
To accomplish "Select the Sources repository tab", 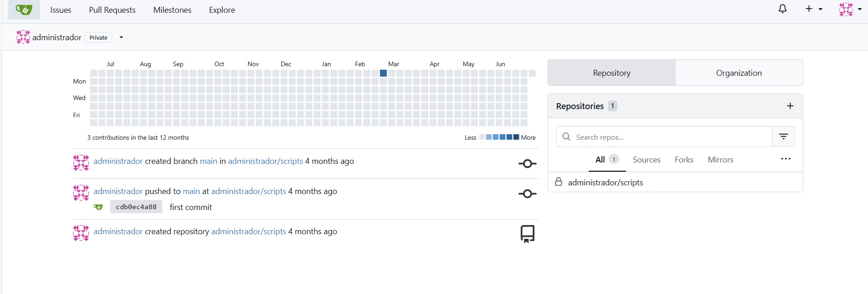I will pyautogui.click(x=646, y=160).
